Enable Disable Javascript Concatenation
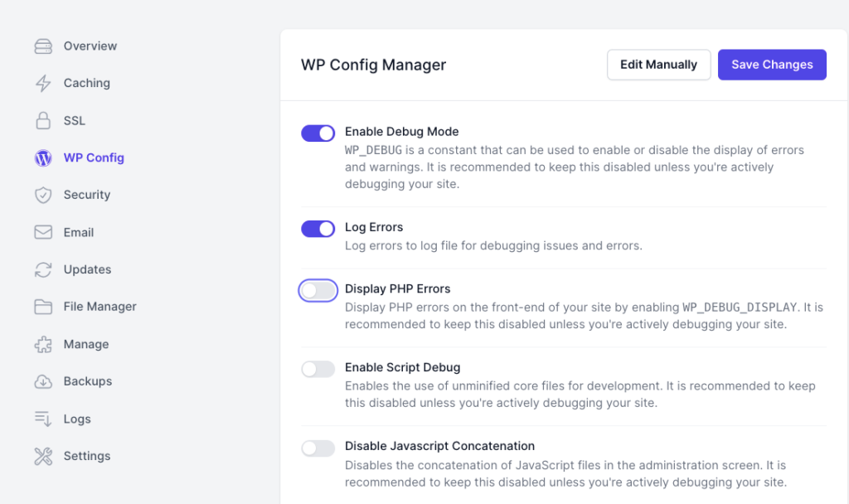 coord(318,447)
